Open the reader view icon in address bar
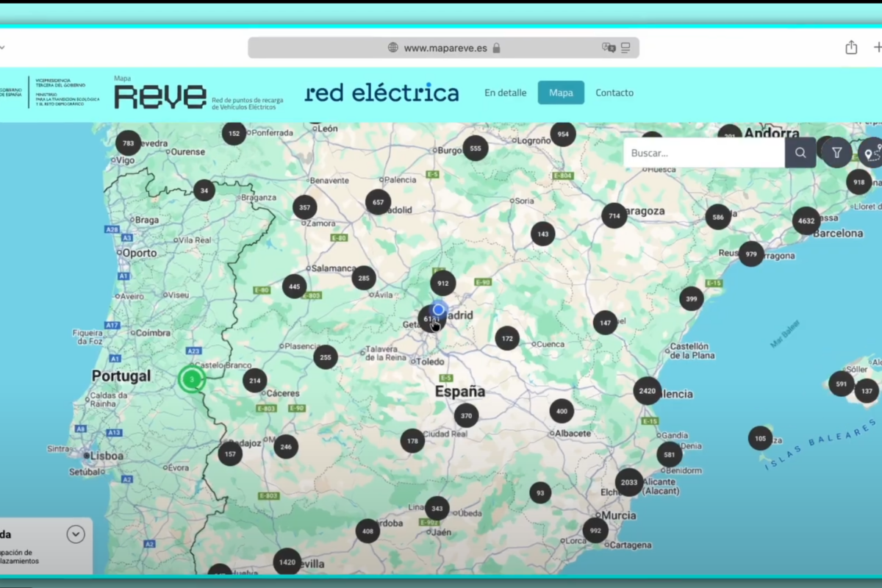882x588 pixels. tap(626, 48)
